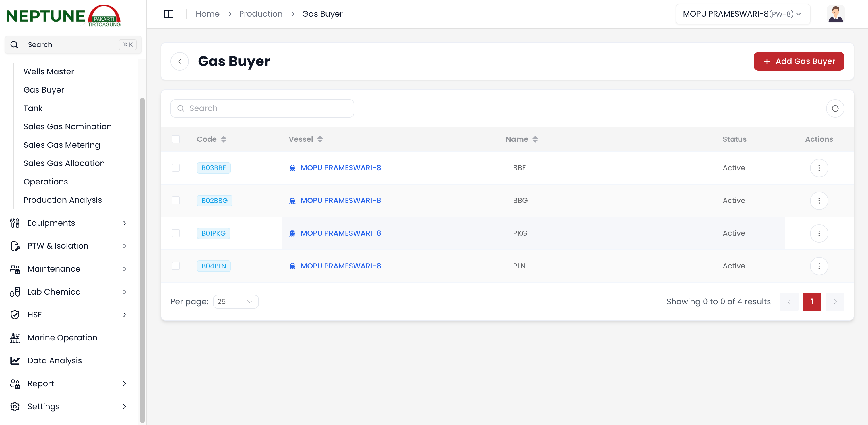Click the Add Gas Buyer button
The height and width of the screenshot is (425, 868).
click(x=799, y=61)
